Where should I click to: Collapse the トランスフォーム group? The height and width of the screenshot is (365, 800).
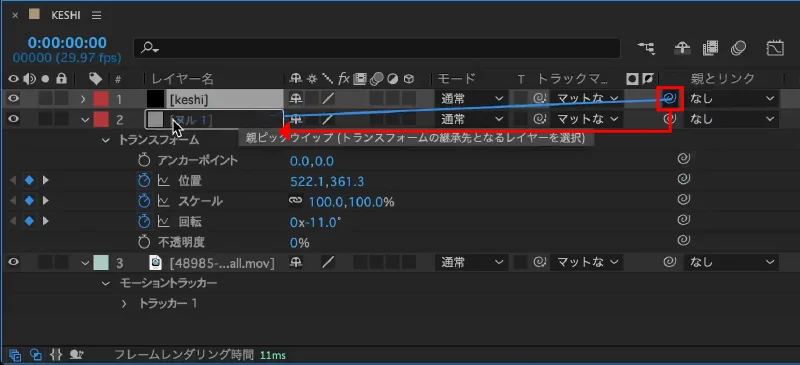[x=106, y=140]
